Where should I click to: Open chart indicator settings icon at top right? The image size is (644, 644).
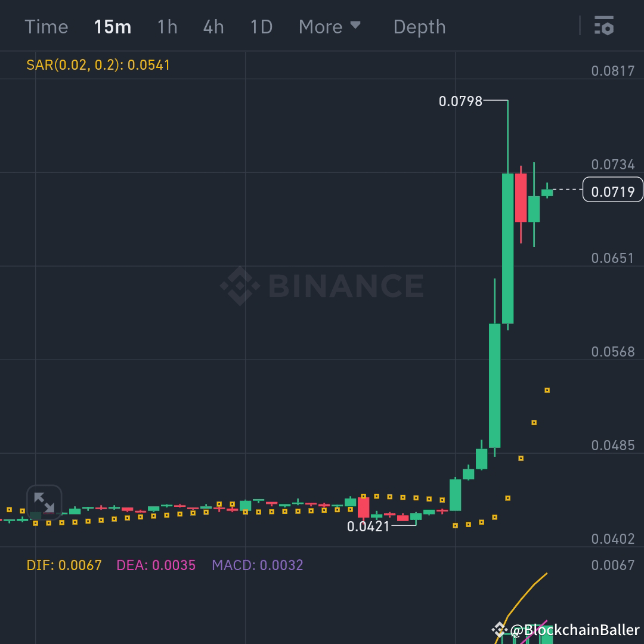point(604,26)
